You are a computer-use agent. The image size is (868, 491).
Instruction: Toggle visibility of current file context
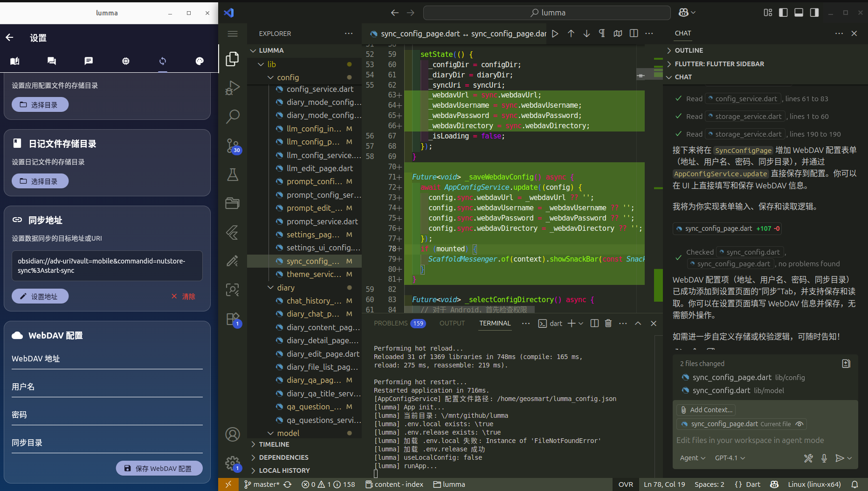[x=799, y=424]
